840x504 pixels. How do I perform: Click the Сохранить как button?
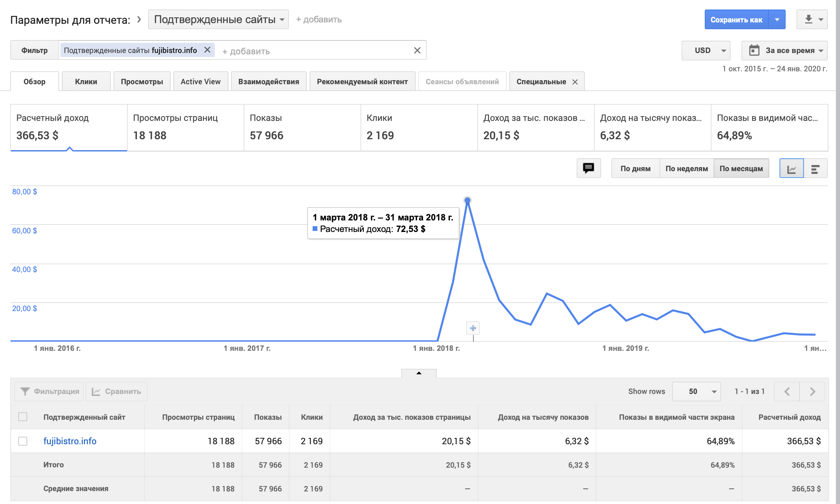click(x=736, y=20)
